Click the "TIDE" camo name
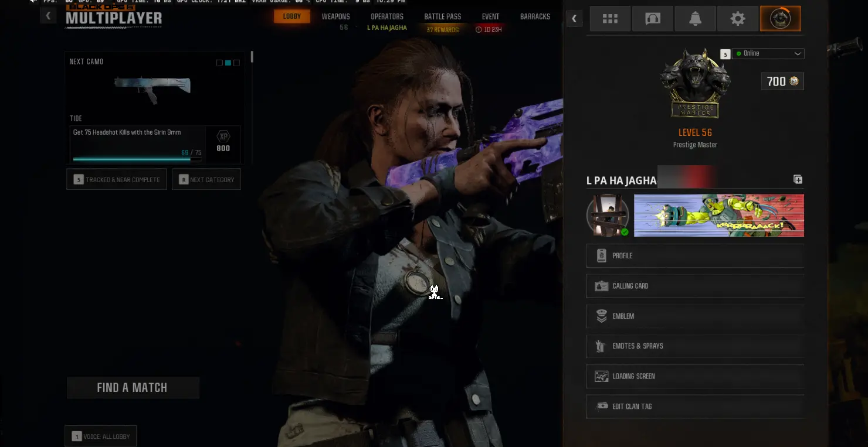Viewport: 868px width, 447px height. pyautogui.click(x=76, y=118)
